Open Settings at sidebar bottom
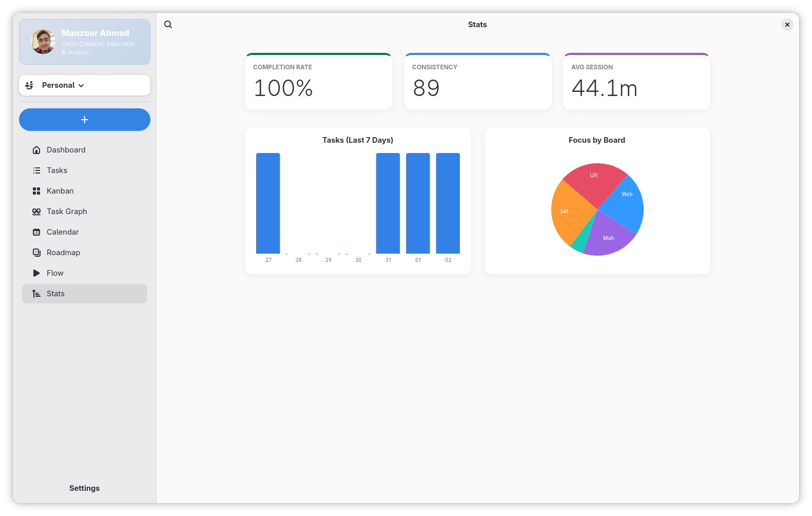 pyautogui.click(x=85, y=488)
